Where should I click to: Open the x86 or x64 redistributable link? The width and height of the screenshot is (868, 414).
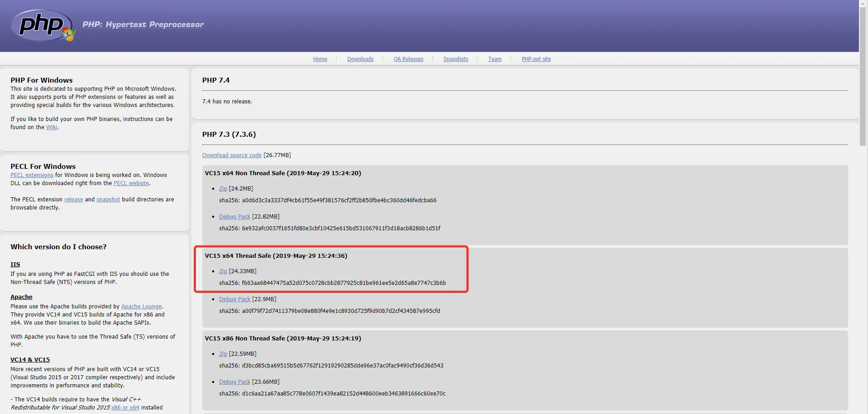(125, 408)
